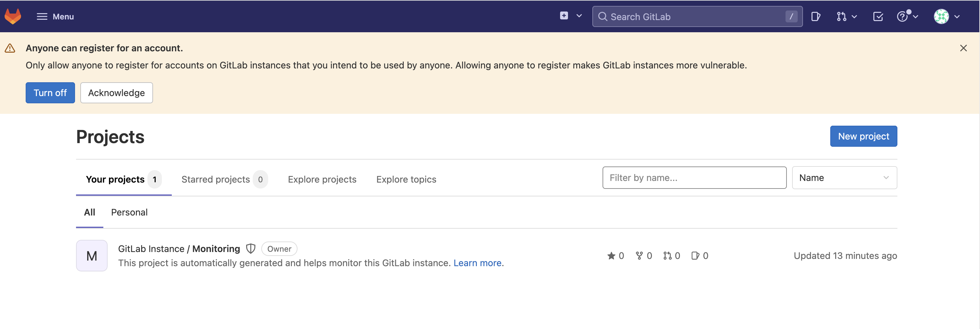Click the user avatar
Image resolution: width=980 pixels, height=329 pixels.
pos(941,16)
